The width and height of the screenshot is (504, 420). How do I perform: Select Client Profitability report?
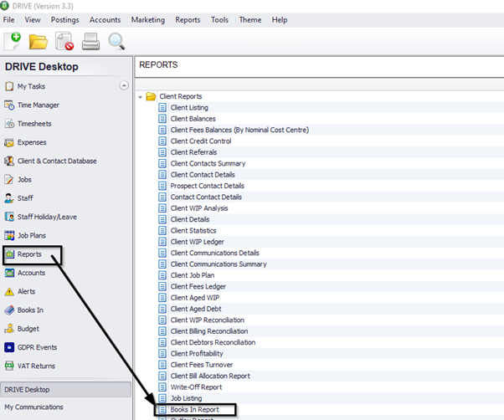197,354
